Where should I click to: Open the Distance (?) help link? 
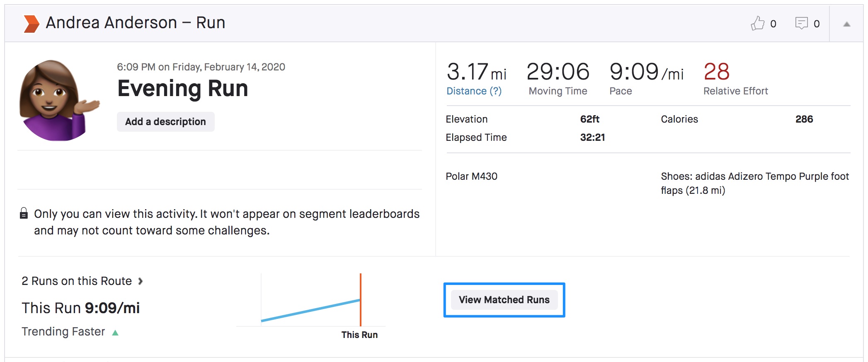tap(474, 91)
